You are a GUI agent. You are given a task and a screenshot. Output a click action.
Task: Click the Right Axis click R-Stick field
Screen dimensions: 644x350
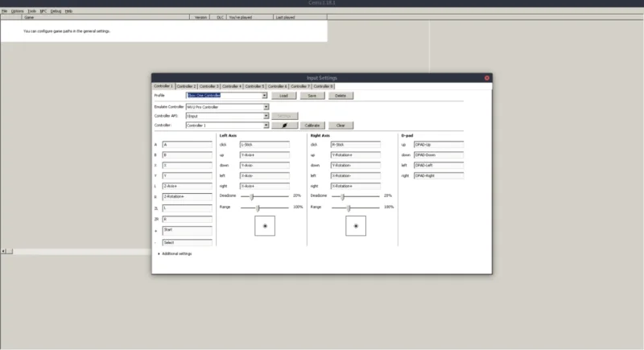pyautogui.click(x=356, y=145)
